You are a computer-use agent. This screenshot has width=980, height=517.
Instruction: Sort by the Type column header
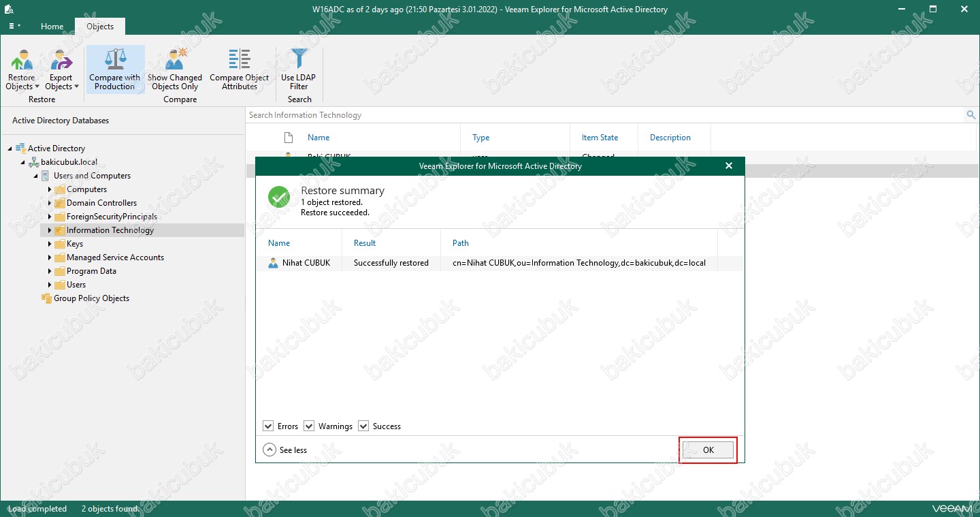click(x=481, y=138)
